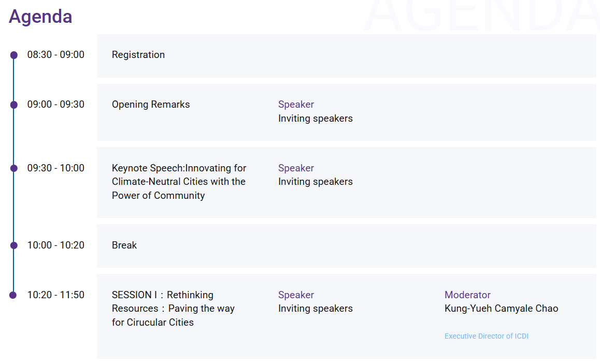This screenshot has height=364, width=600.
Task: Click the 10:00 - 10:20 timeline dot
Action: 14,245
